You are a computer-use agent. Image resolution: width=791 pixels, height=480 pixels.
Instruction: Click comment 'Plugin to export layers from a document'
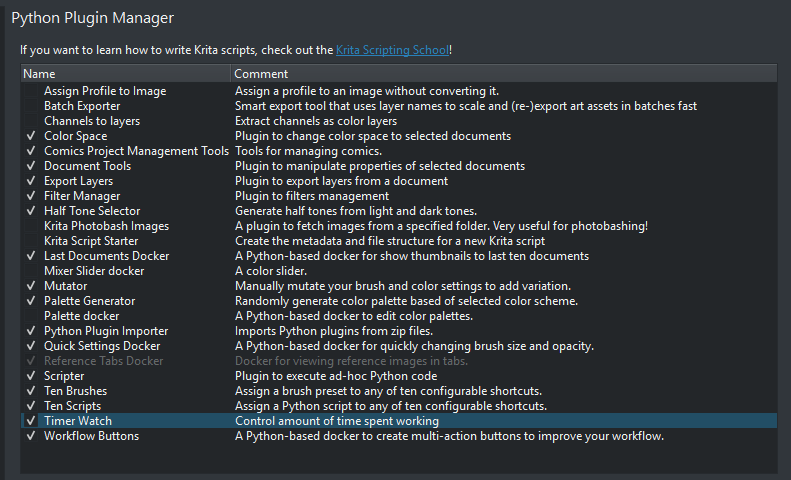(x=342, y=181)
